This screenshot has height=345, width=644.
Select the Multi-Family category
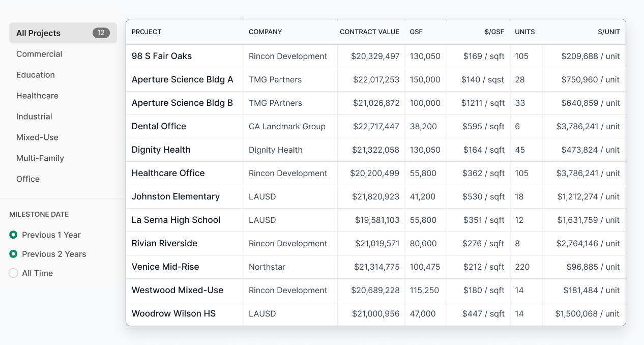coord(40,158)
